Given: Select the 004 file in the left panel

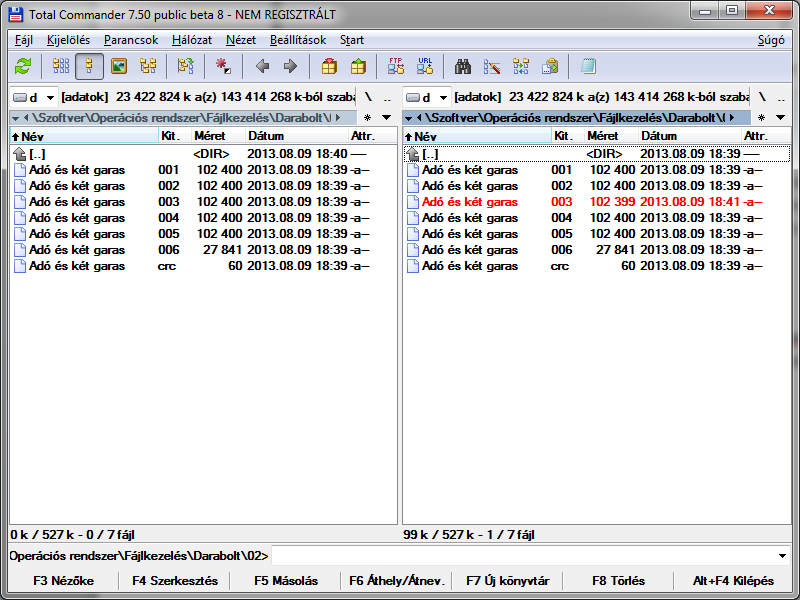Looking at the screenshot, I should click(203, 218).
